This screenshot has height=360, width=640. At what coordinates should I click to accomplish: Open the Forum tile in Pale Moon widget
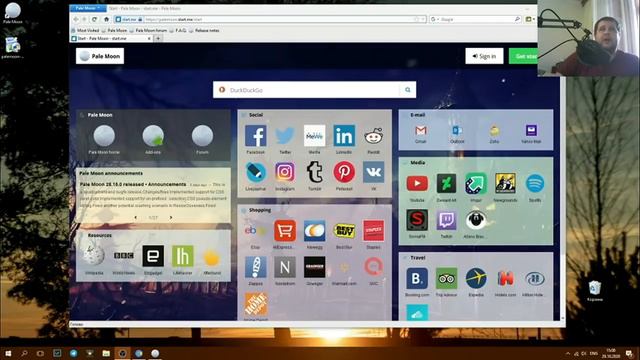202,136
